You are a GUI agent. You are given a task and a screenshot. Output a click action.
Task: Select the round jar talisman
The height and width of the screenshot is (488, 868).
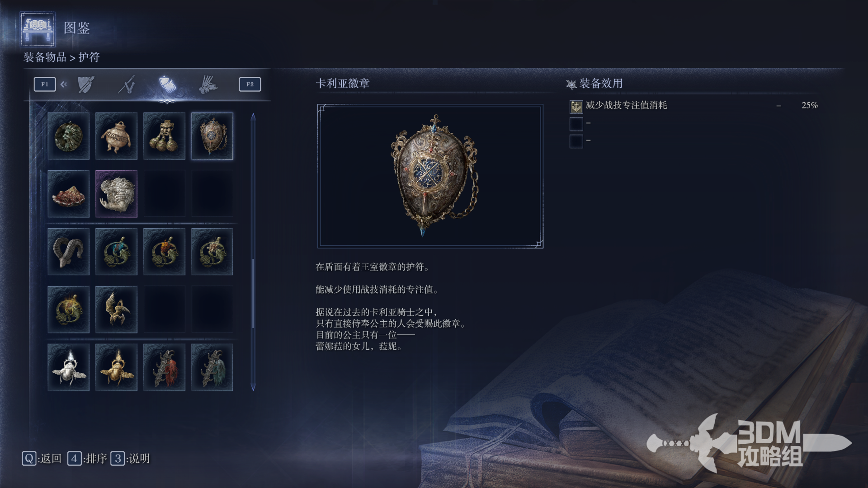tap(116, 136)
